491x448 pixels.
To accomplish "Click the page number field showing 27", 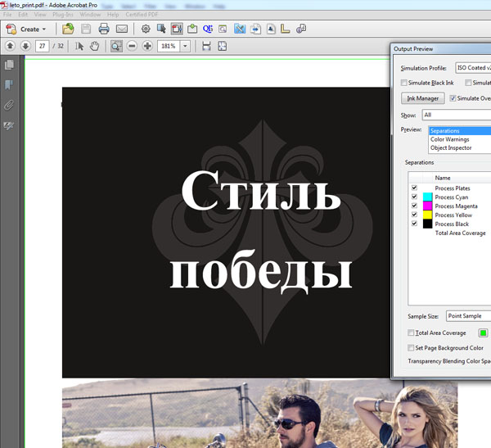I will (43, 46).
